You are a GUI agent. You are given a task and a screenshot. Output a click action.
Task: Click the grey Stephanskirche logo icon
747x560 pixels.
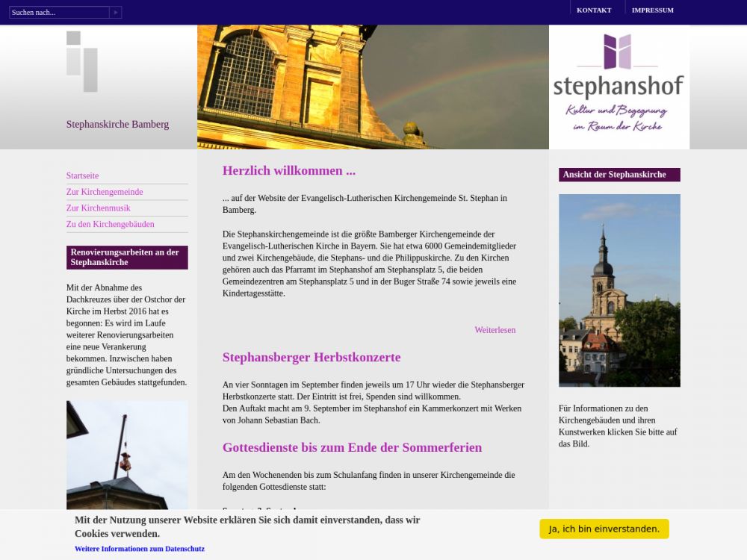click(x=82, y=61)
